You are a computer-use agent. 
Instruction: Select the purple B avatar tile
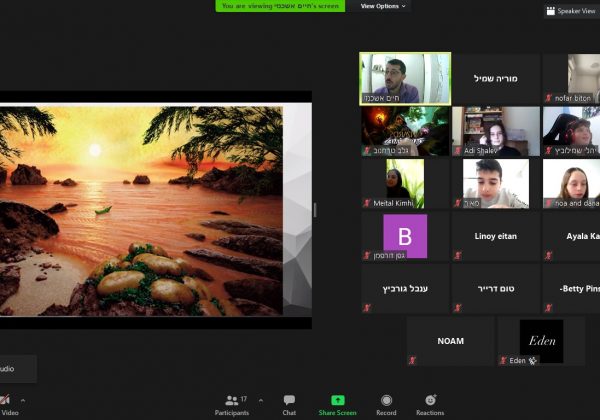[405, 236]
